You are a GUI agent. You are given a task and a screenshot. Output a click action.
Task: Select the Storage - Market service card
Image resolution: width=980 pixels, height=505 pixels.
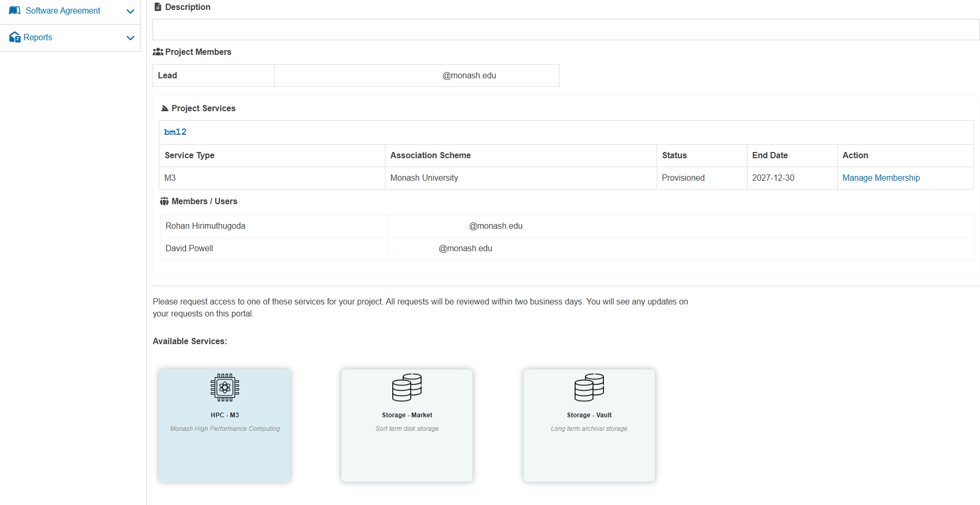pos(406,449)
